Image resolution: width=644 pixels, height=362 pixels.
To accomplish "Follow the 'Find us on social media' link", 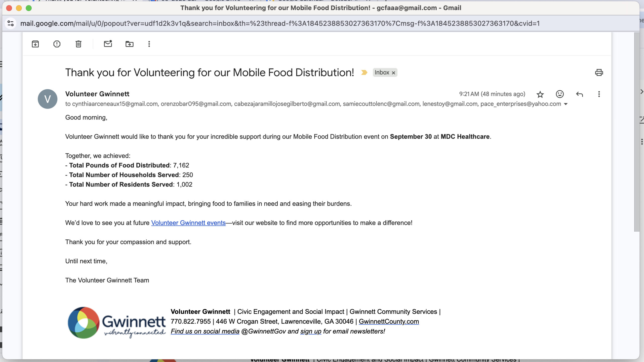I will click(x=205, y=331).
